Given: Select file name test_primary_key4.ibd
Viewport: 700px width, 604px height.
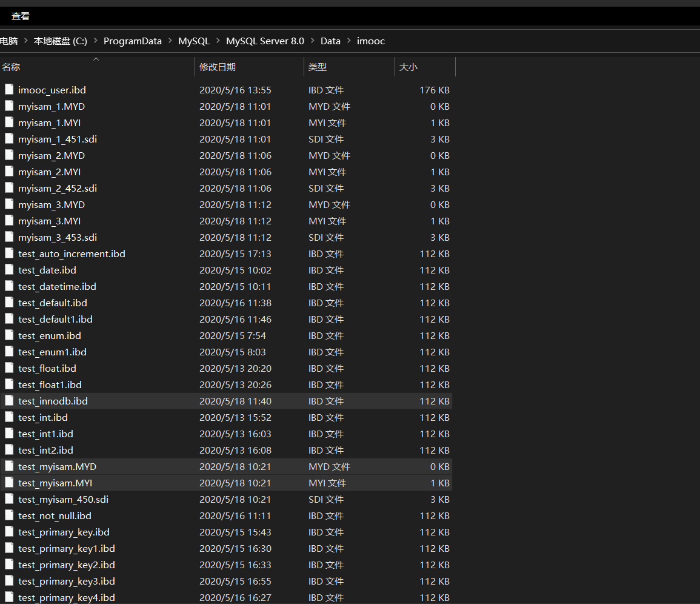Looking at the screenshot, I should (67, 598).
